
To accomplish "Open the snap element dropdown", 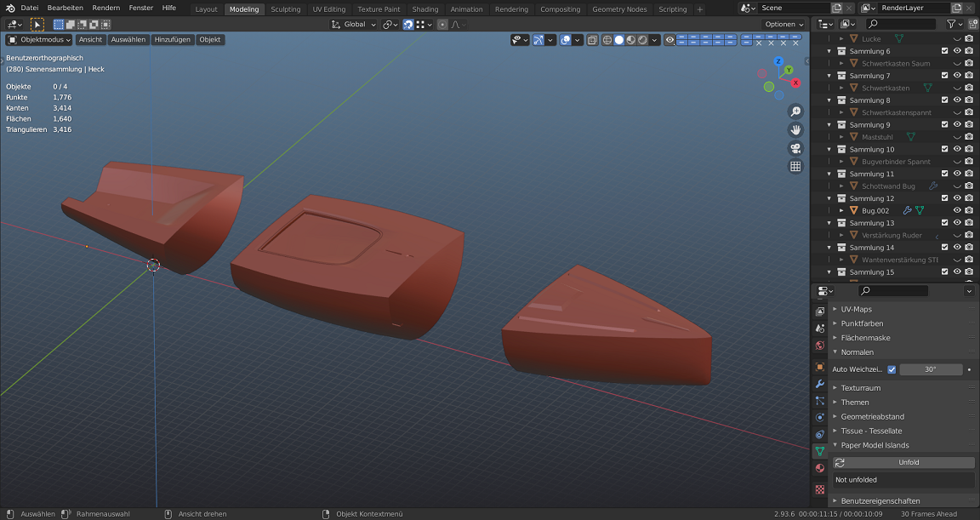I will coord(424,25).
